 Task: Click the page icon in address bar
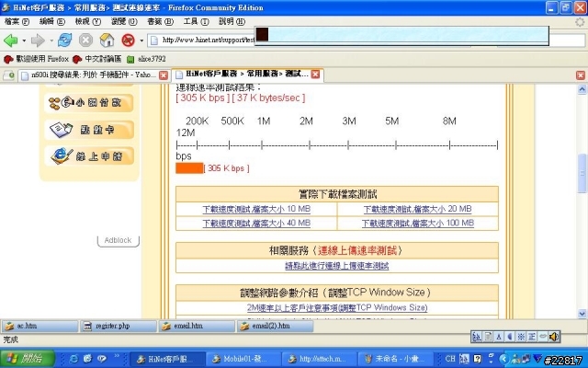click(x=154, y=40)
